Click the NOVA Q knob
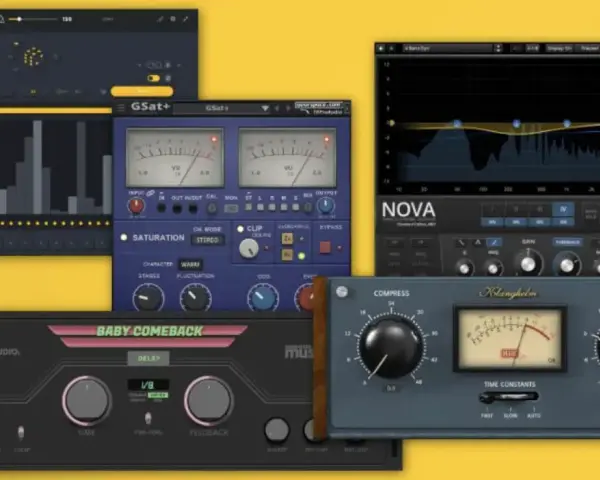 [464, 268]
